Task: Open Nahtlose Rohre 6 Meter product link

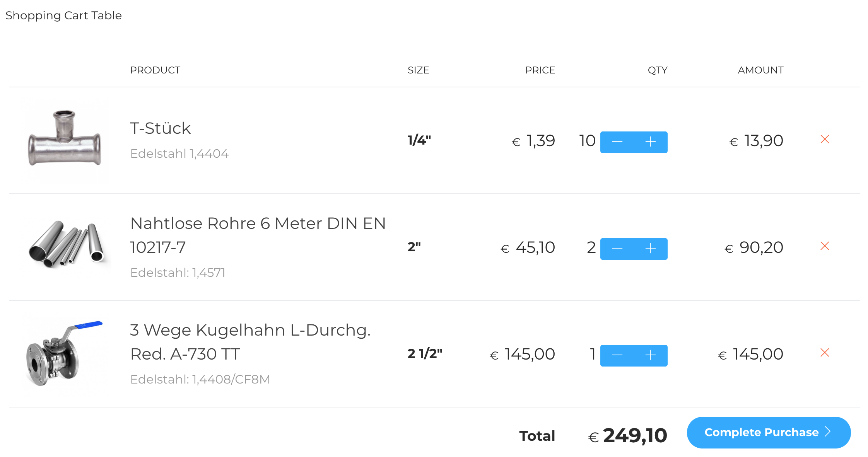Action: click(x=258, y=235)
